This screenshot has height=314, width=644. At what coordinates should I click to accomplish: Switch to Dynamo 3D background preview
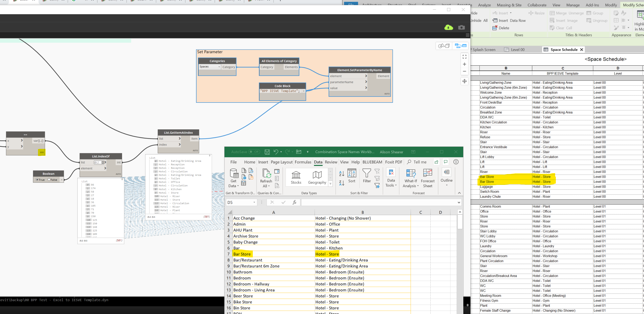(x=444, y=46)
